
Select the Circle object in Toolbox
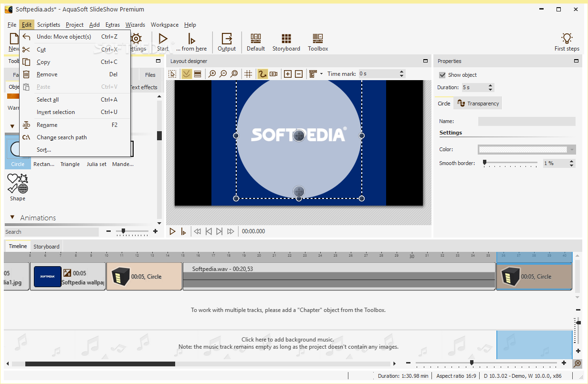click(18, 152)
